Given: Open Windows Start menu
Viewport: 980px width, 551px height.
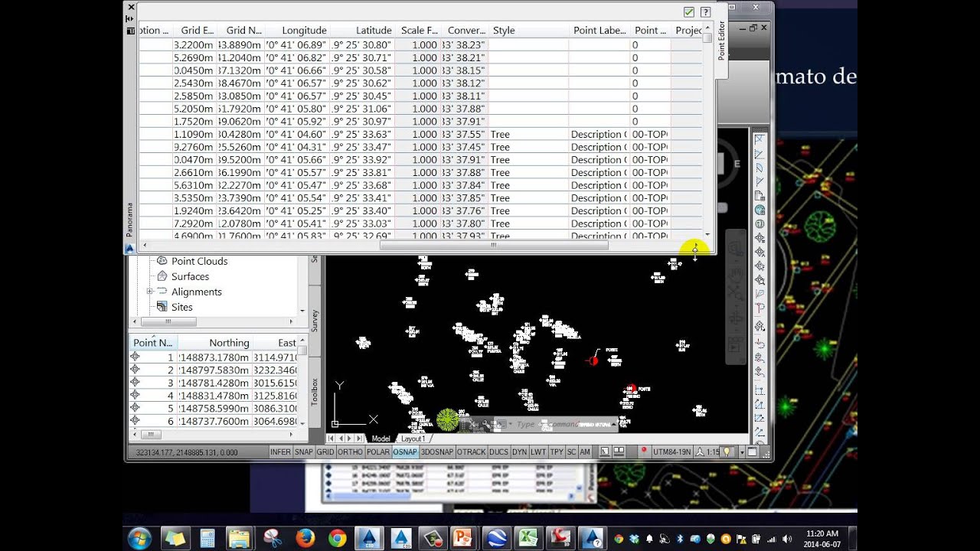Looking at the screenshot, I should pos(139,538).
